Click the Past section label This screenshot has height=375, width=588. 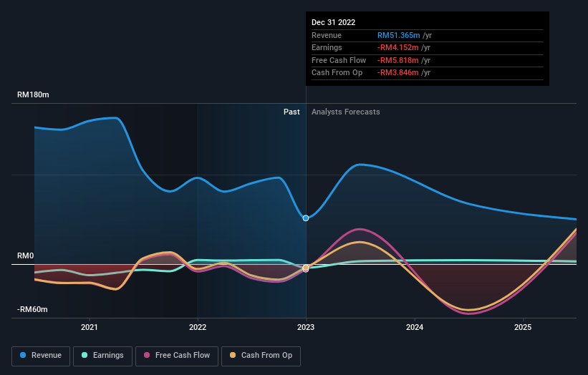(291, 112)
